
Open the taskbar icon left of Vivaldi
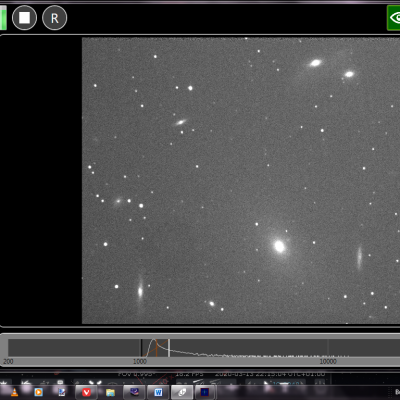click(62, 392)
